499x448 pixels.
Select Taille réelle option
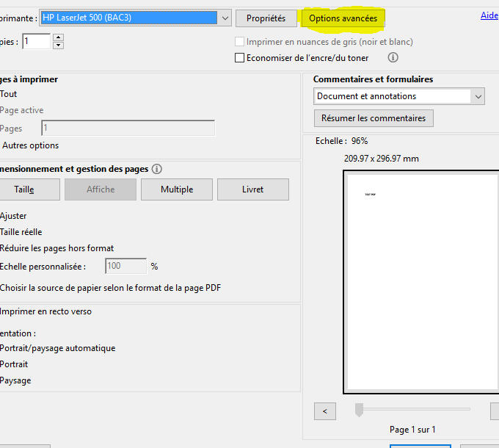click(21, 232)
